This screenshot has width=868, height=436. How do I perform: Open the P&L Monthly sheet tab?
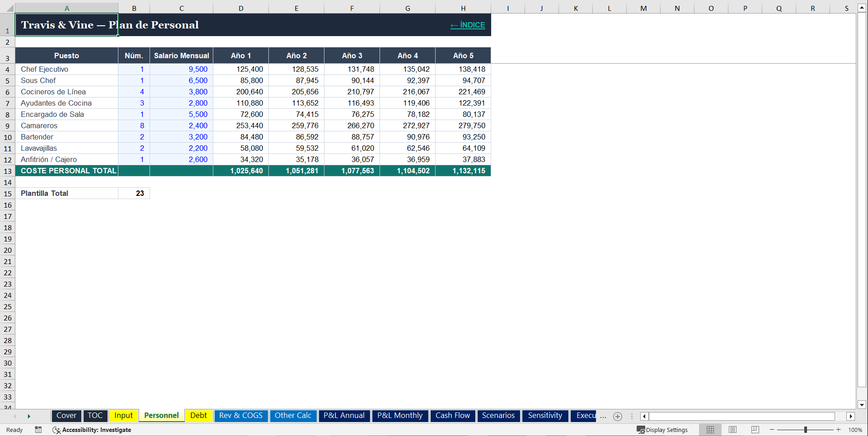400,416
